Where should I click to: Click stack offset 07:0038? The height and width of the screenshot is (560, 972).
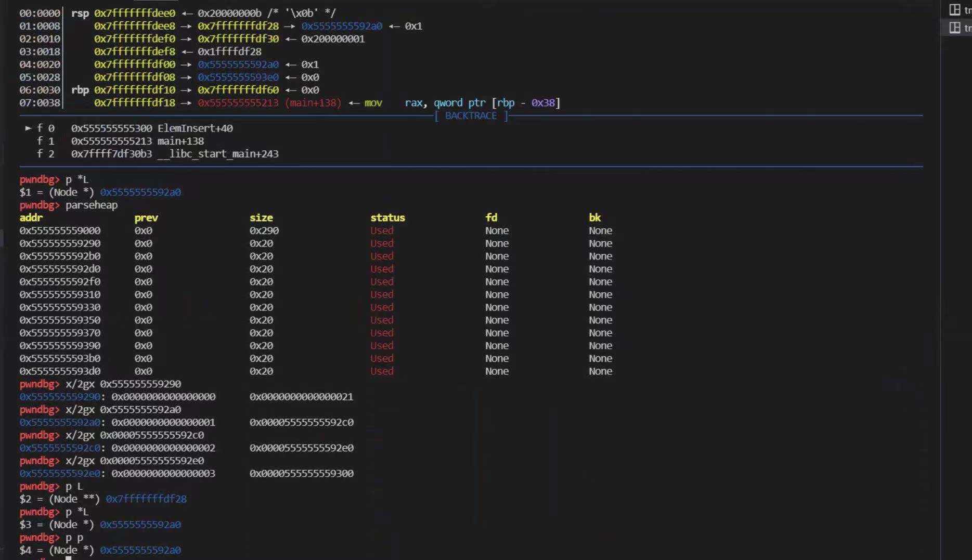tap(40, 103)
